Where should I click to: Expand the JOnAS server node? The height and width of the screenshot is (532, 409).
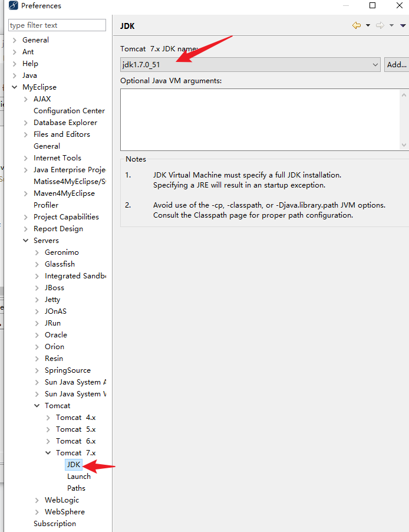click(37, 311)
